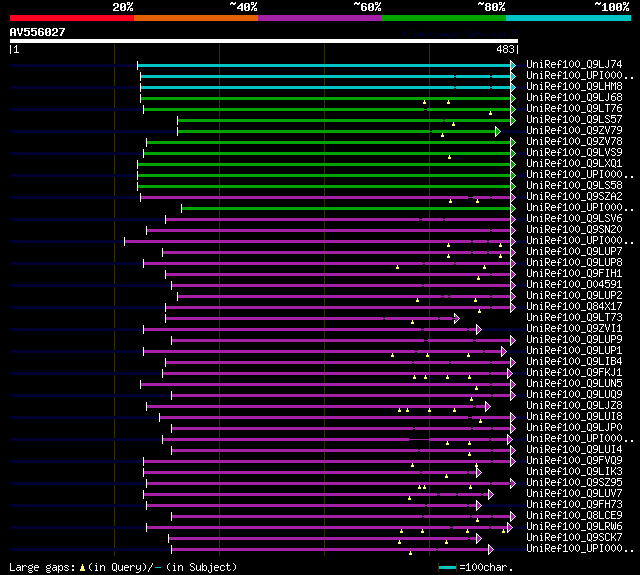Select the UniRef100_Q9FIH1 label
640x575 pixels.
pos(574,274)
